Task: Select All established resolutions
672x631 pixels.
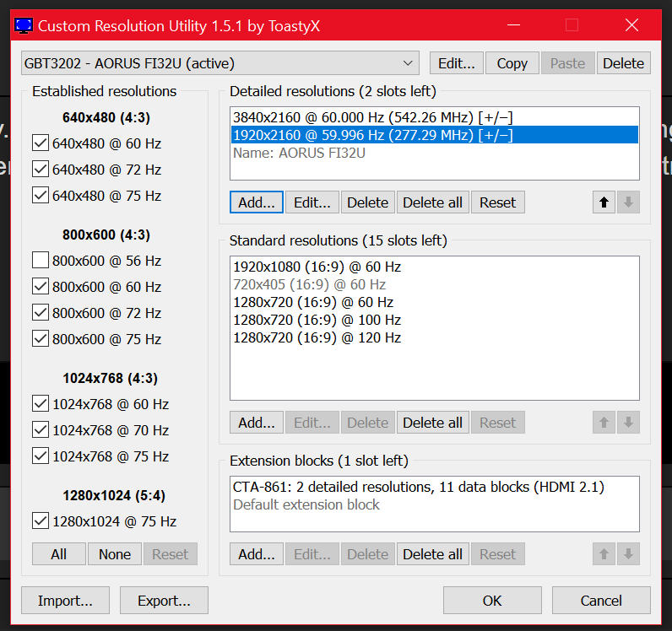Action: point(58,554)
